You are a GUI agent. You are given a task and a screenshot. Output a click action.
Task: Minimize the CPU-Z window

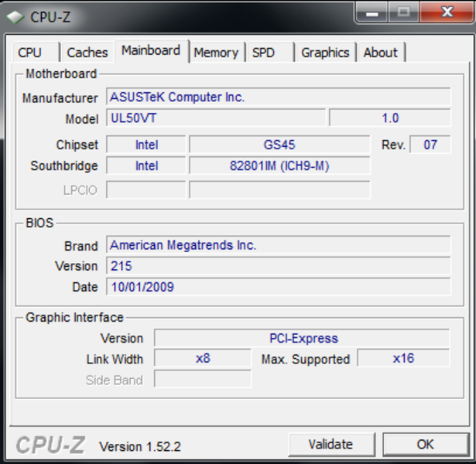[372, 12]
